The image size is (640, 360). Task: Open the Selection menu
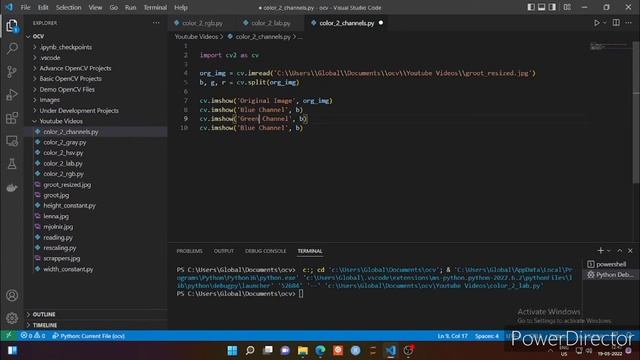[69, 7]
